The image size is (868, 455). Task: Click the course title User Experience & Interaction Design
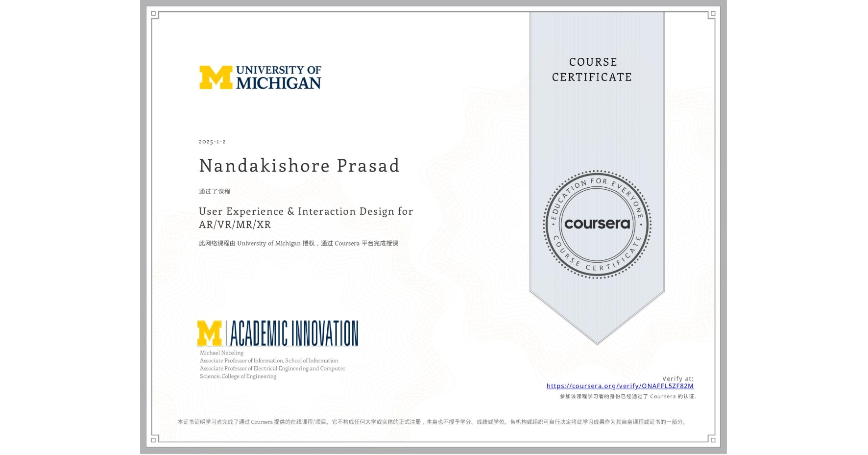pyautogui.click(x=306, y=211)
